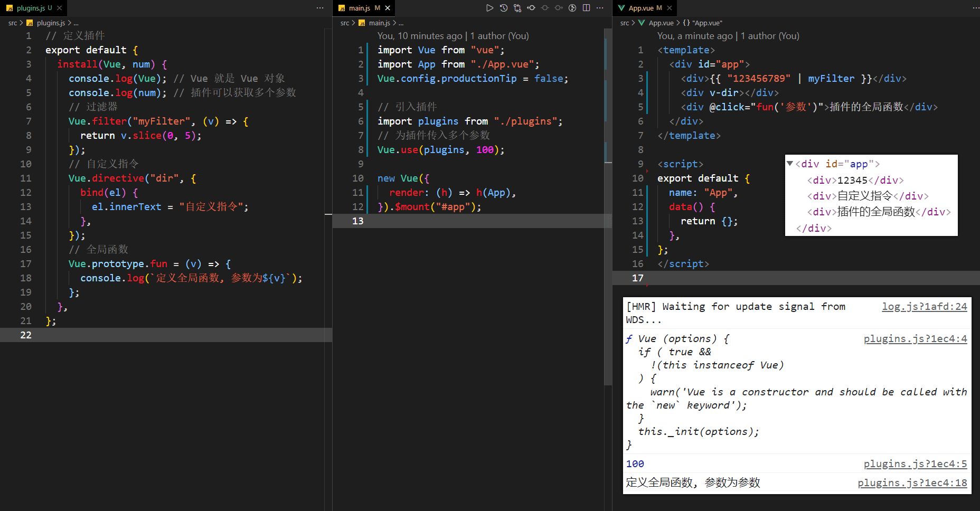The width and height of the screenshot is (980, 511).
Task: Open the plugins.js?1ec4:4 source link
Action: coord(915,338)
